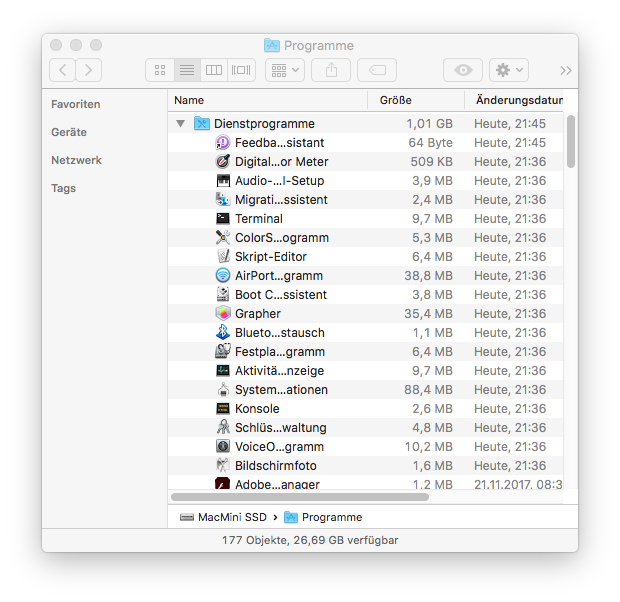Select the Grapher row name text
The width and height of the screenshot is (620, 602).
click(x=258, y=313)
